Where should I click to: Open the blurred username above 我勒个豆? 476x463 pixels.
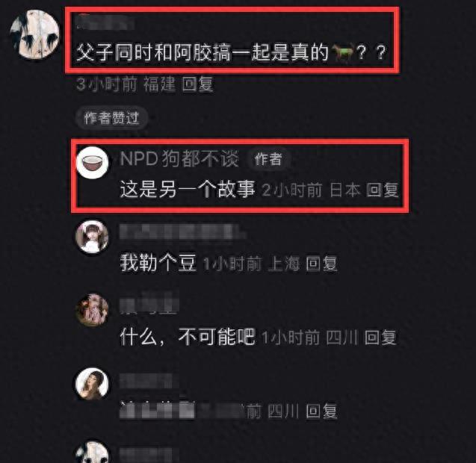182,232
